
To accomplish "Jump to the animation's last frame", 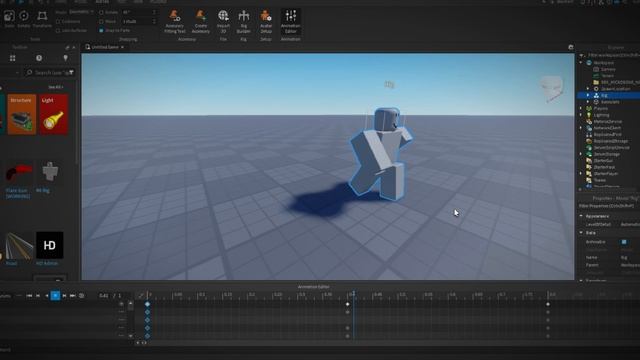I will coord(73,296).
